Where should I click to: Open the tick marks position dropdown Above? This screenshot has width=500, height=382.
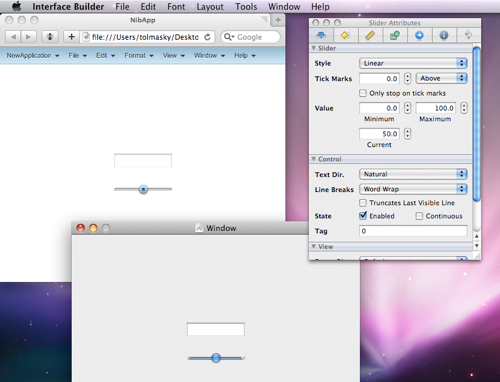click(441, 78)
